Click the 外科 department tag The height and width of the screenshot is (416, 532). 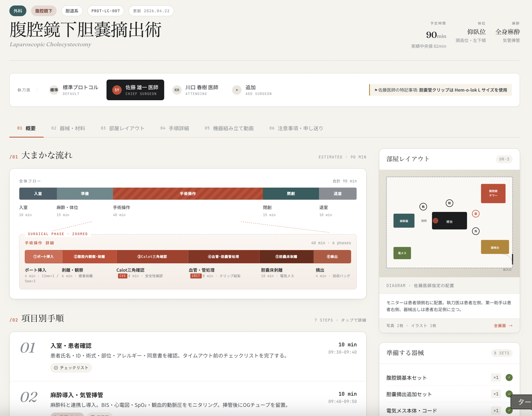(x=18, y=11)
